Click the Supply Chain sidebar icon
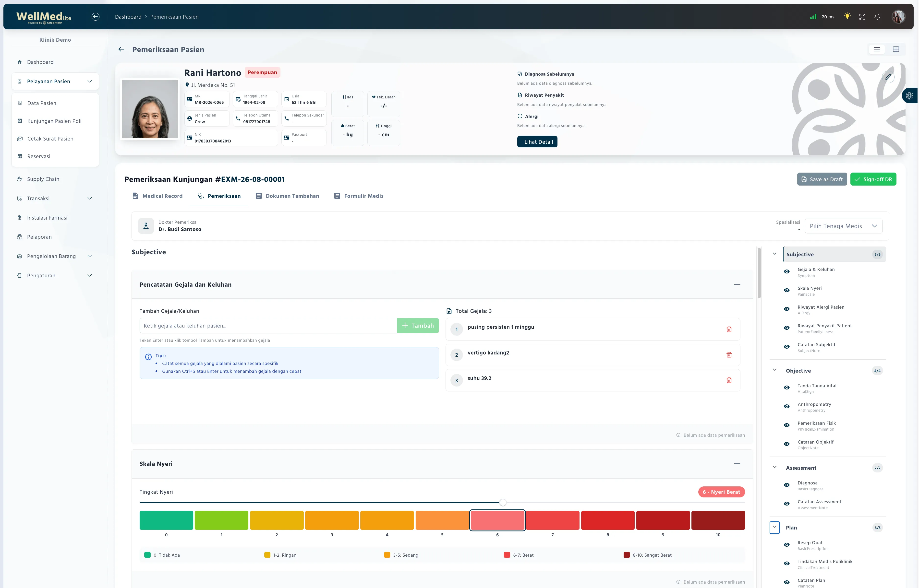The width and height of the screenshot is (919, 588). point(20,179)
